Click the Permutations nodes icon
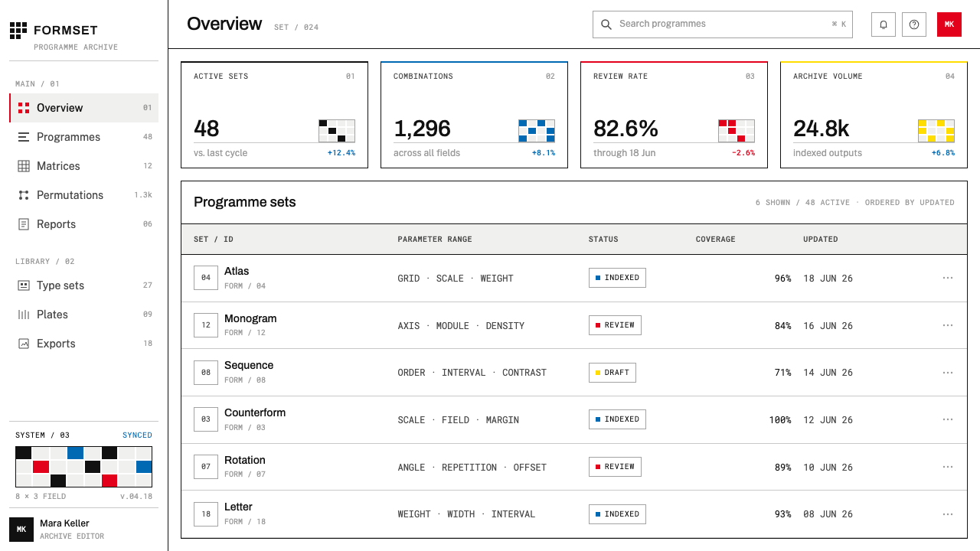 [24, 195]
